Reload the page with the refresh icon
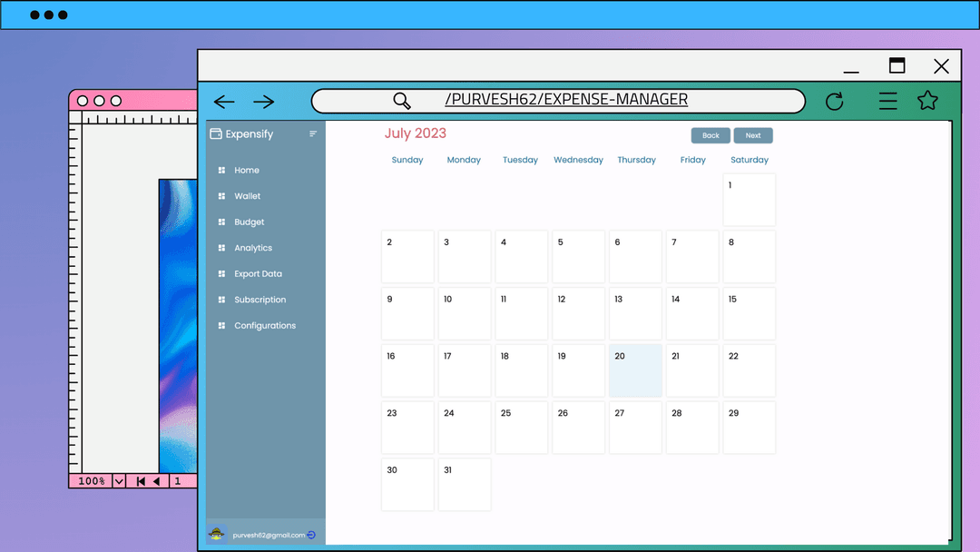Viewport: 980px width, 552px height. point(835,101)
